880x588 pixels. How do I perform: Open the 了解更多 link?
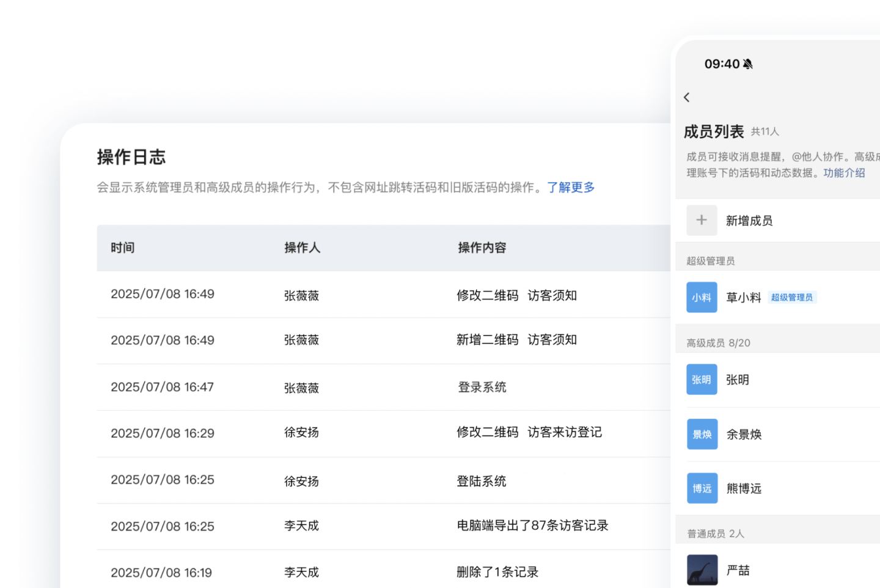pyautogui.click(x=571, y=187)
